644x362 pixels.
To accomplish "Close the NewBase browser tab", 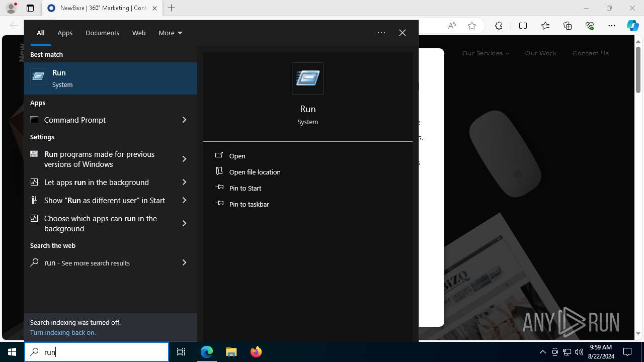I will 154,8.
